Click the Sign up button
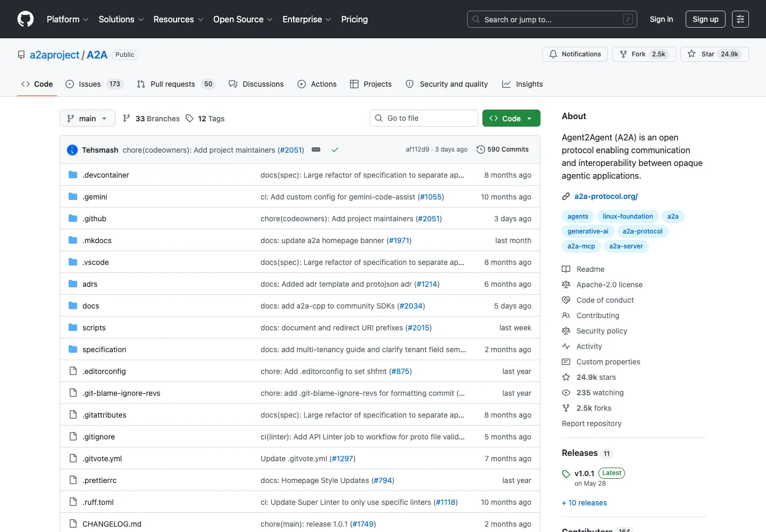 (x=705, y=19)
